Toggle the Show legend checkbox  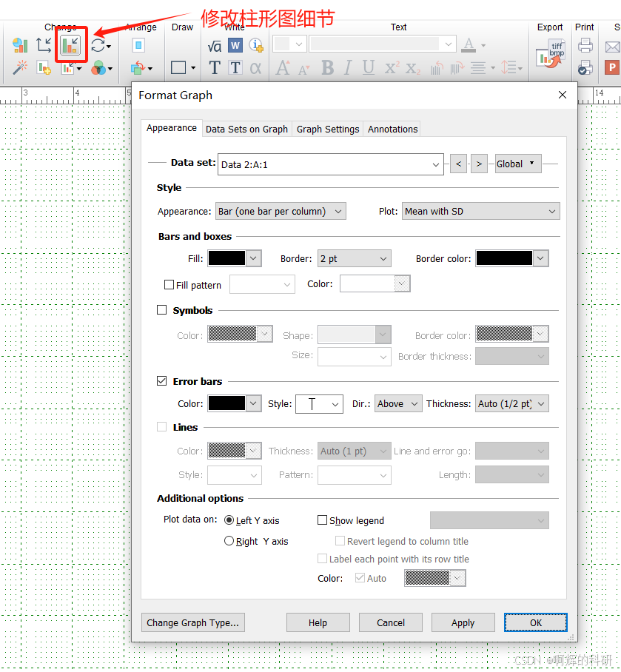323,520
